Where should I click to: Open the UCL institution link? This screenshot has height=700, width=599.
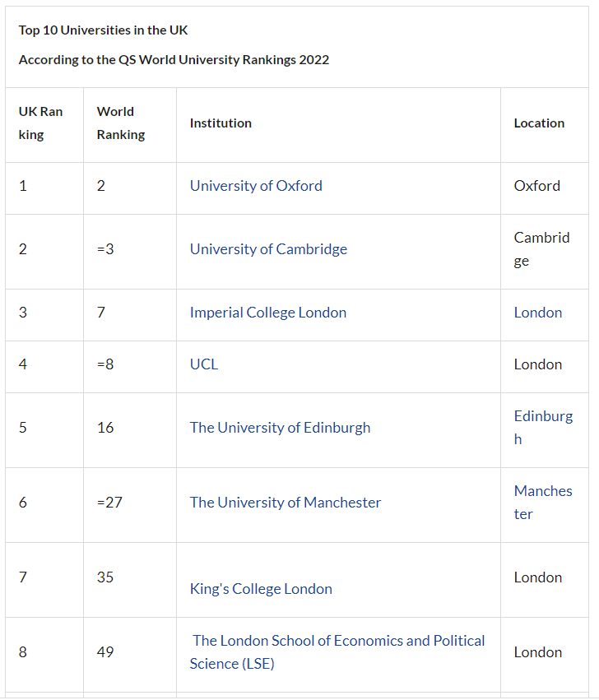pos(204,364)
